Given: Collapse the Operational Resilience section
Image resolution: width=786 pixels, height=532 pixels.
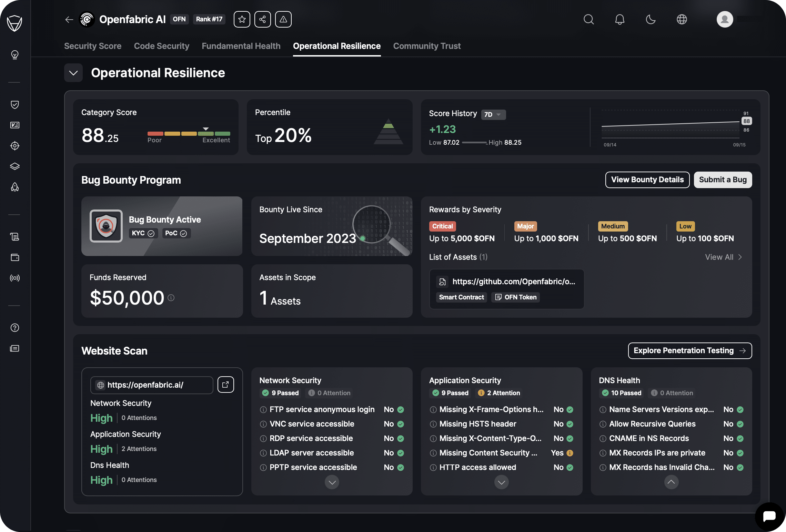Looking at the screenshot, I should tap(73, 73).
